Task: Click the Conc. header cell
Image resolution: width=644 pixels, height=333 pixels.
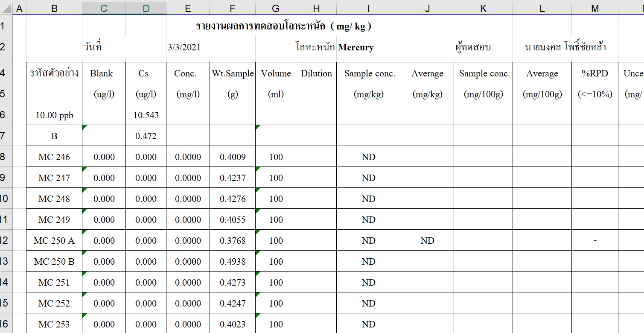Action: tap(188, 73)
